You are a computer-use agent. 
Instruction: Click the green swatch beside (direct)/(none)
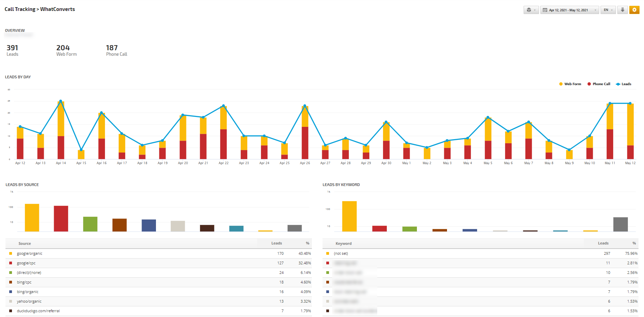tap(11, 273)
